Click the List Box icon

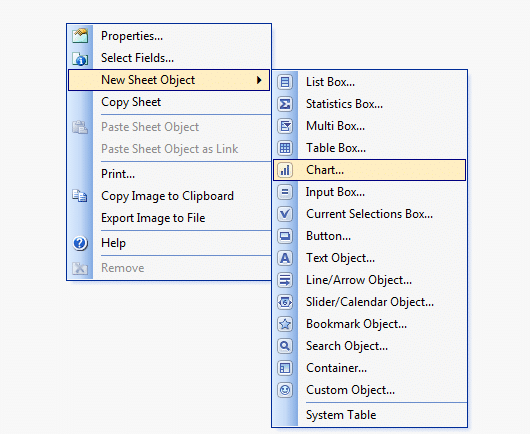[x=285, y=82]
